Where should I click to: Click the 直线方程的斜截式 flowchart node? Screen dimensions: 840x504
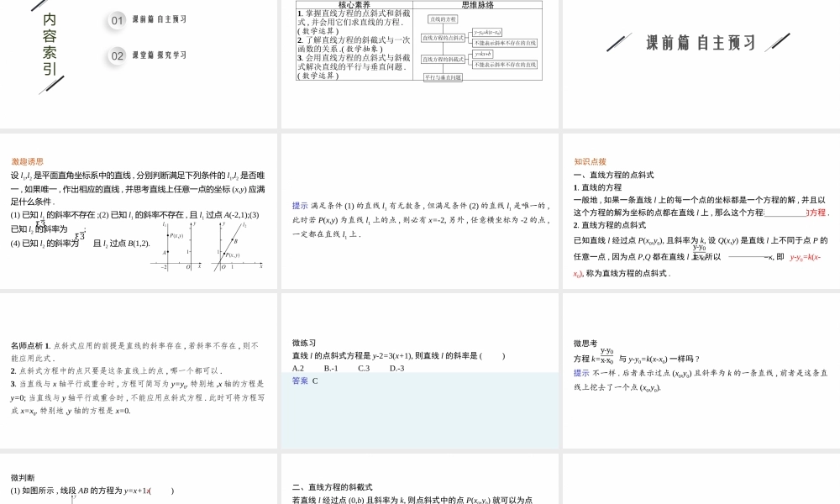point(444,60)
